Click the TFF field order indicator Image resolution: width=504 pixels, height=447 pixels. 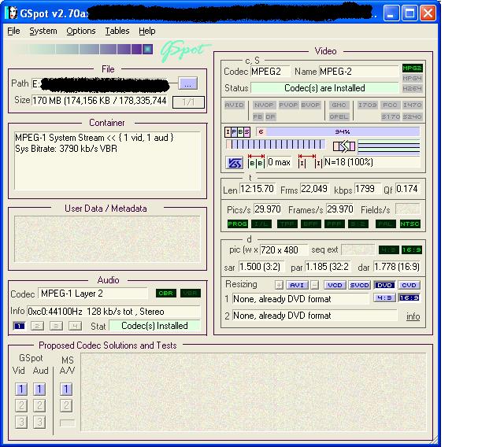point(287,223)
